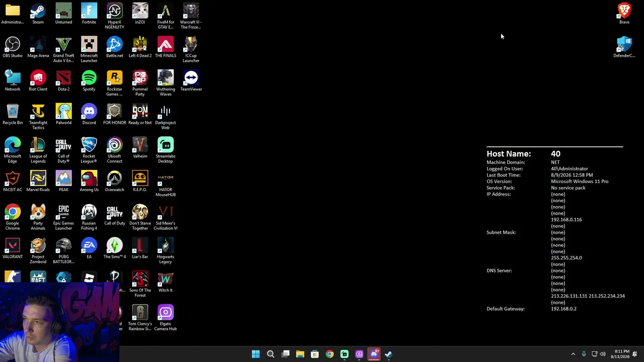This screenshot has height=362, width=644.
Task: Select the HATOR MouseHUB icon
Action: point(166,184)
